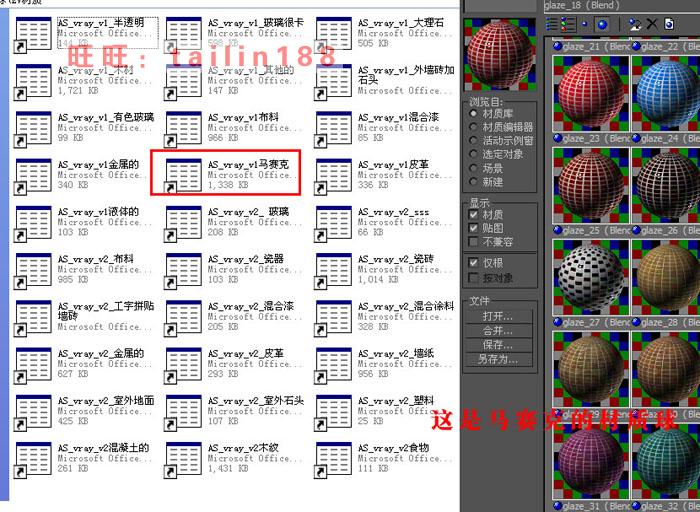Open the AS_vray_v1混合漆 shortcut icon
Image resolution: width=700 pixels, height=512 pixels.
tap(333, 129)
